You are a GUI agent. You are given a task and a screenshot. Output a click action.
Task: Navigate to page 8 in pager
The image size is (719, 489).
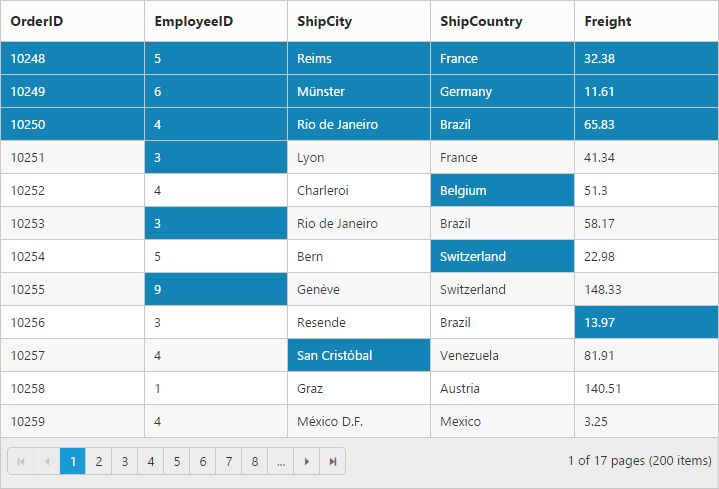click(255, 461)
